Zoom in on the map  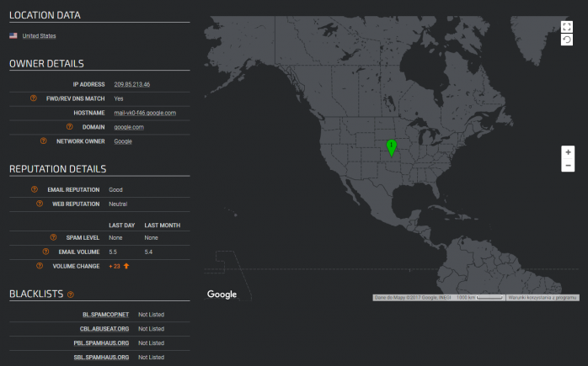[568, 152]
